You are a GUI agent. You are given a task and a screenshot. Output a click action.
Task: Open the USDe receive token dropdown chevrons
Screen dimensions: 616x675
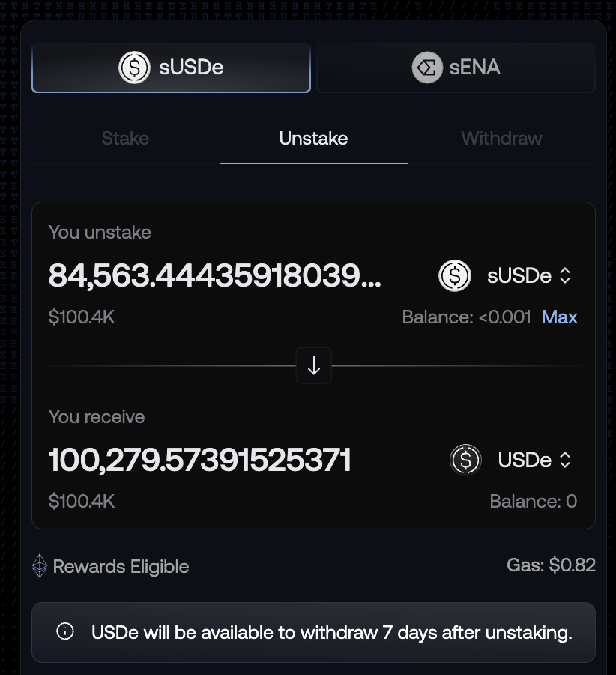(x=566, y=460)
